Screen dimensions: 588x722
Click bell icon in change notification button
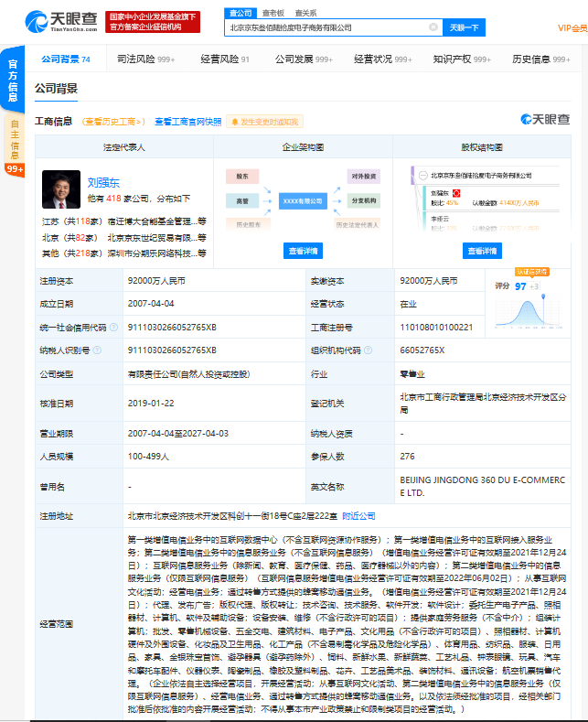click(x=235, y=122)
